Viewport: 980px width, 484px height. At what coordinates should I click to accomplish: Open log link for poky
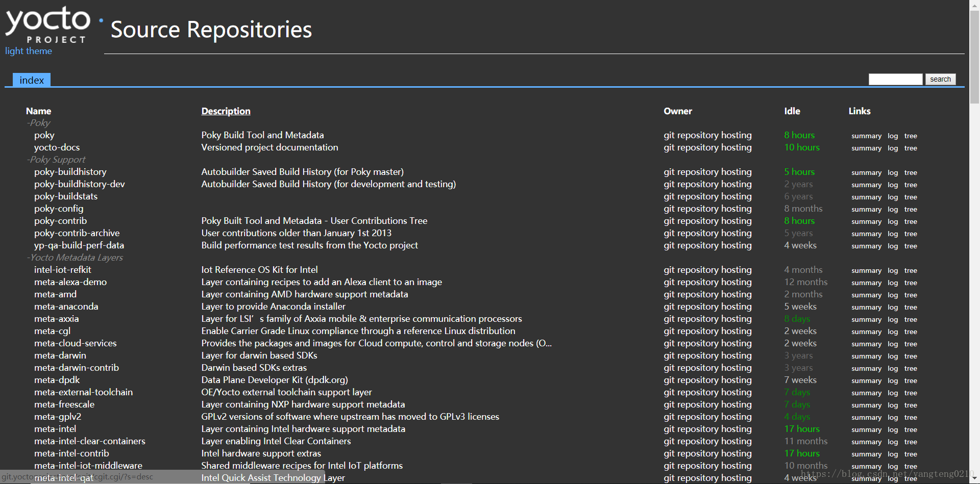[x=893, y=136]
